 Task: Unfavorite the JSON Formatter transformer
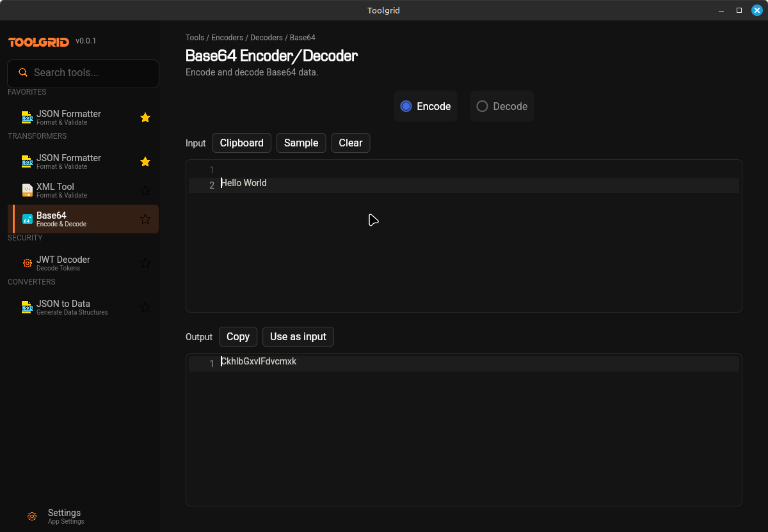pyautogui.click(x=145, y=162)
